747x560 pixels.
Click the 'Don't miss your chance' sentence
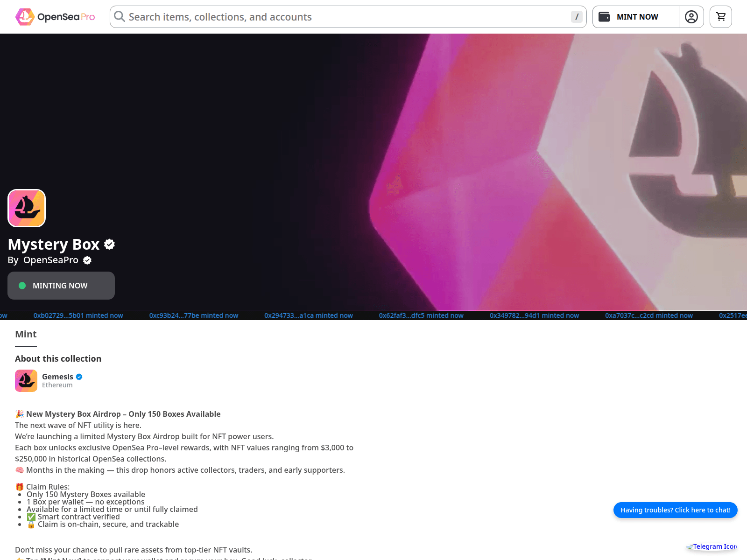(134, 550)
